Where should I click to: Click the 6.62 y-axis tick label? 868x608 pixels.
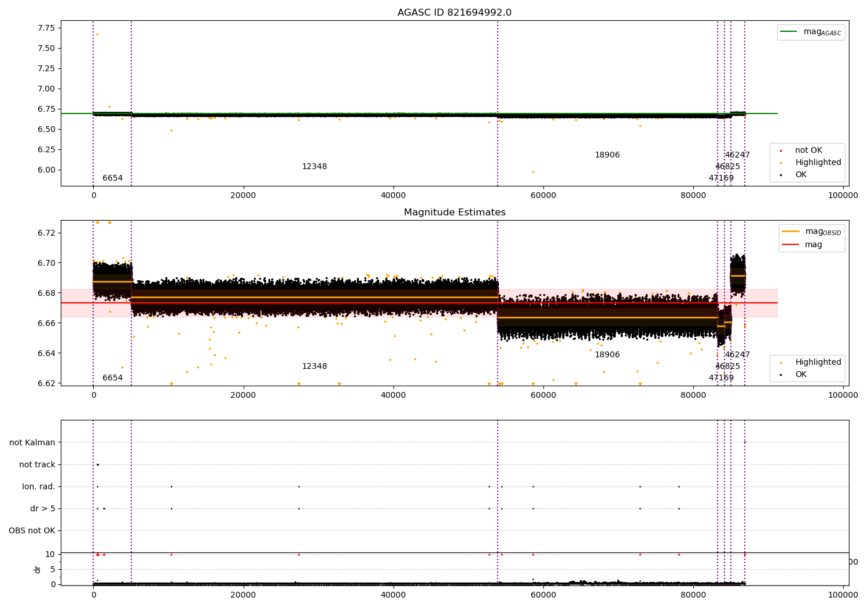coord(45,383)
